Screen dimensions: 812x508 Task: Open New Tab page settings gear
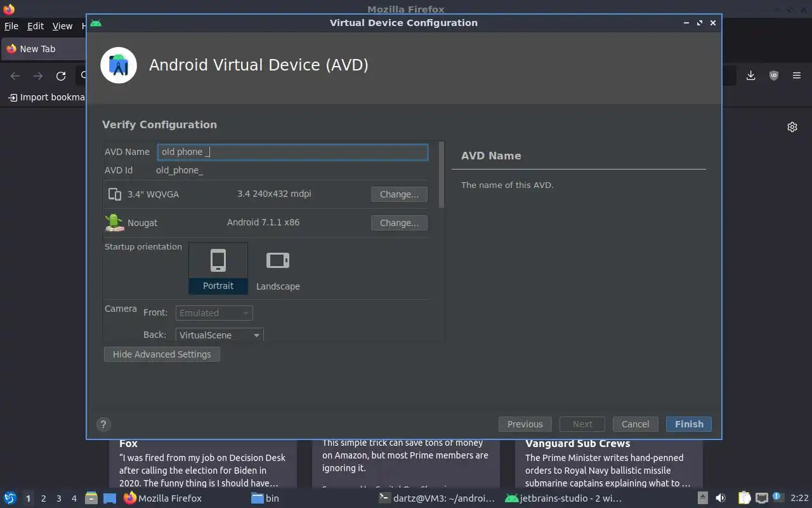[792, 127]
